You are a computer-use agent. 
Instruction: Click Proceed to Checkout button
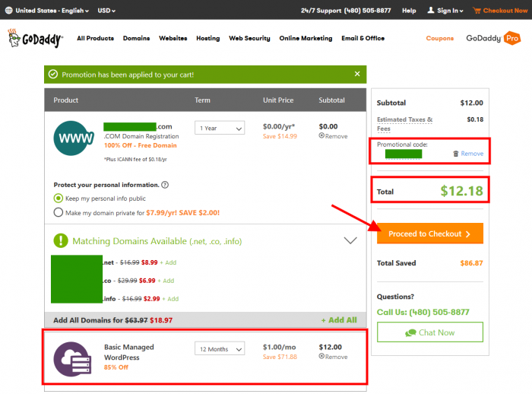click(x=430, y=234)
